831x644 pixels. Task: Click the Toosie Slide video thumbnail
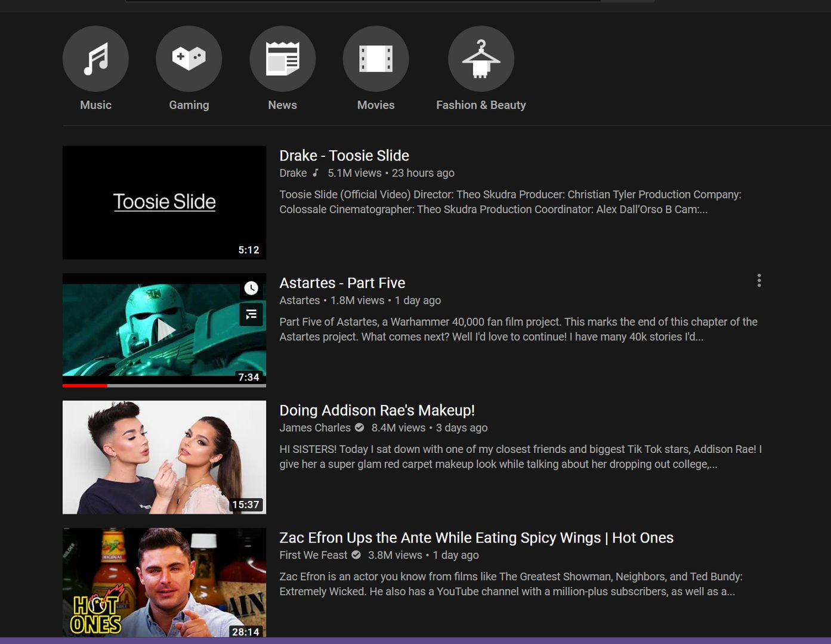(x=164, y=203)
